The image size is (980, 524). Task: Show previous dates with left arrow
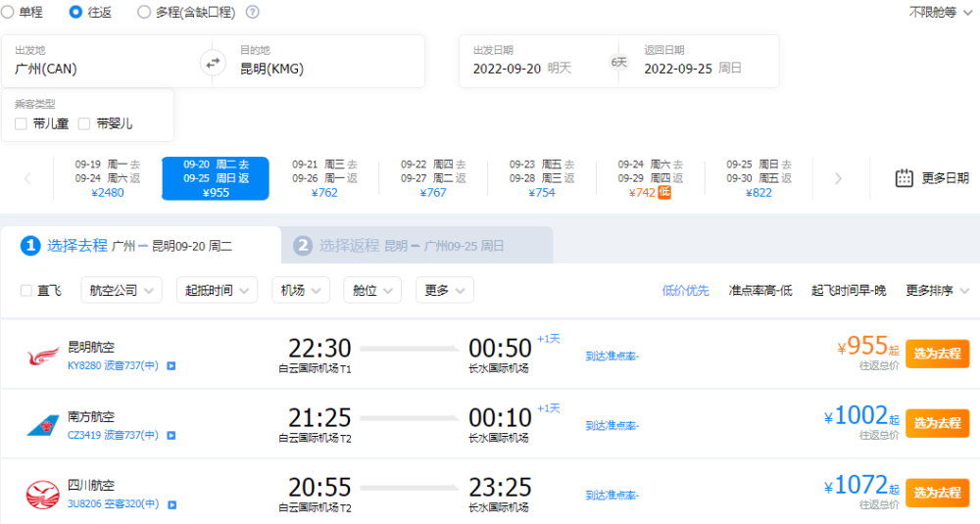pos(27,178)
